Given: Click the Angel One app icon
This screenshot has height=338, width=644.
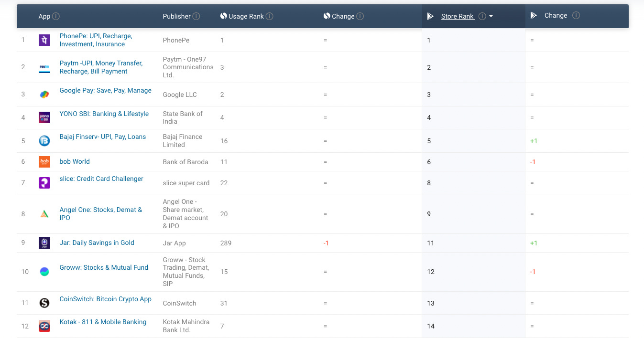Looking at the screenshot, I should point(44,214).
